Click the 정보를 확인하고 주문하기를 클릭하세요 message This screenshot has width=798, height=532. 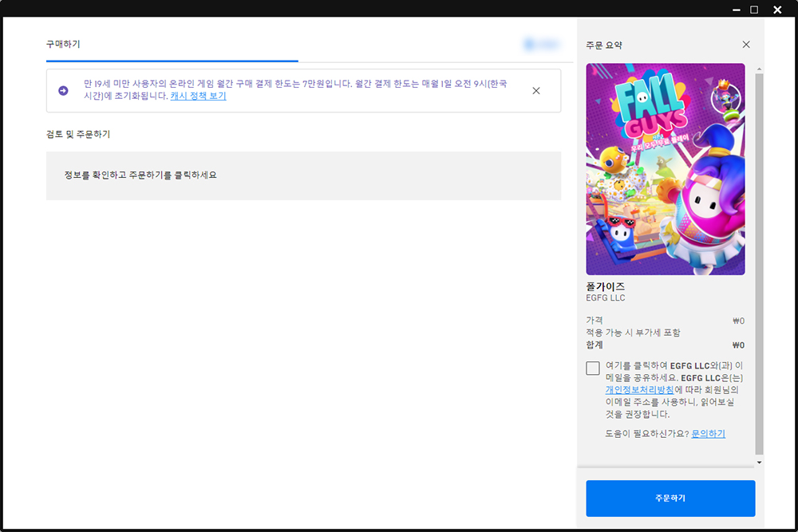[140, 175]
